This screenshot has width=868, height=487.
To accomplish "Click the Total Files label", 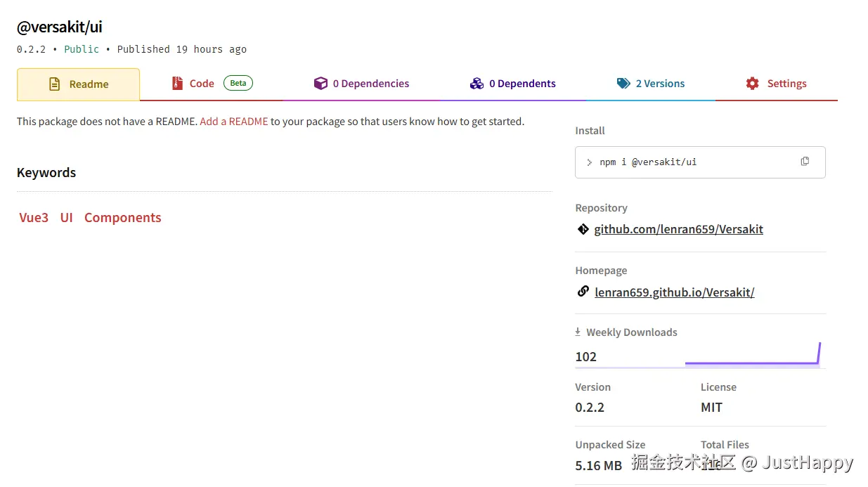I will [x=725, y=445].
